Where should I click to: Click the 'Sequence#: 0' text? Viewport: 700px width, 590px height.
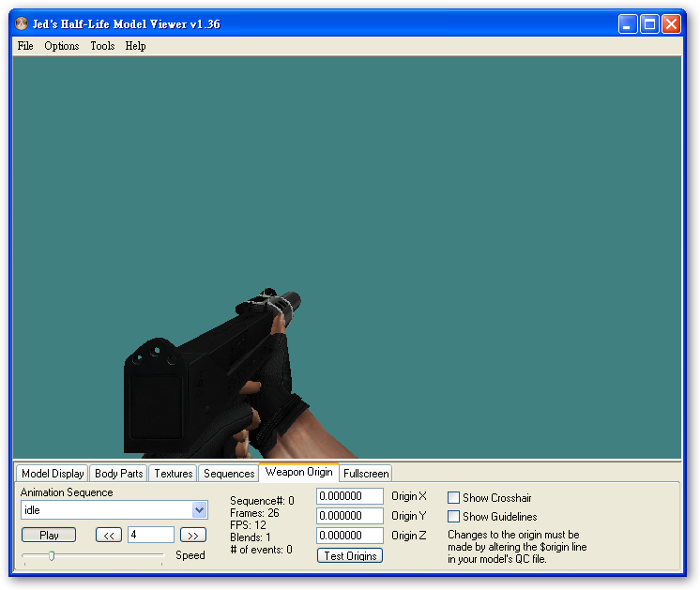pyautogui.click(x=262, y=501)
